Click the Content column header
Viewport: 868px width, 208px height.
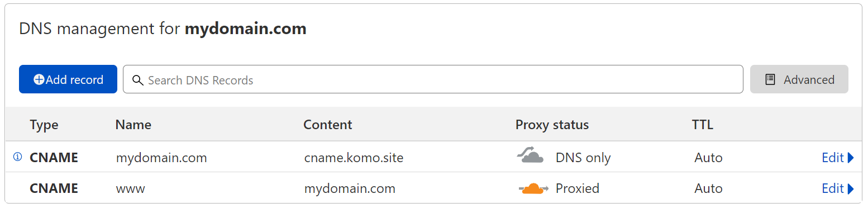tap(328, 124)
